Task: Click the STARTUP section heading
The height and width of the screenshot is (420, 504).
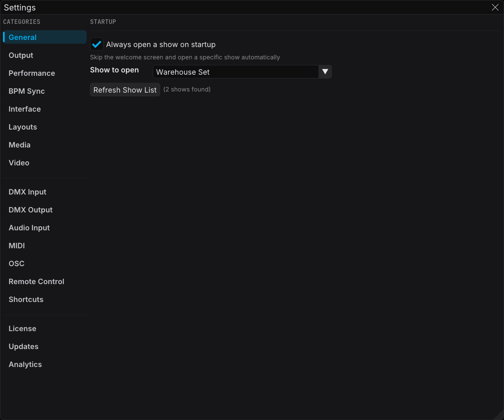Action: pyautogui.click(x=103, y=22)
